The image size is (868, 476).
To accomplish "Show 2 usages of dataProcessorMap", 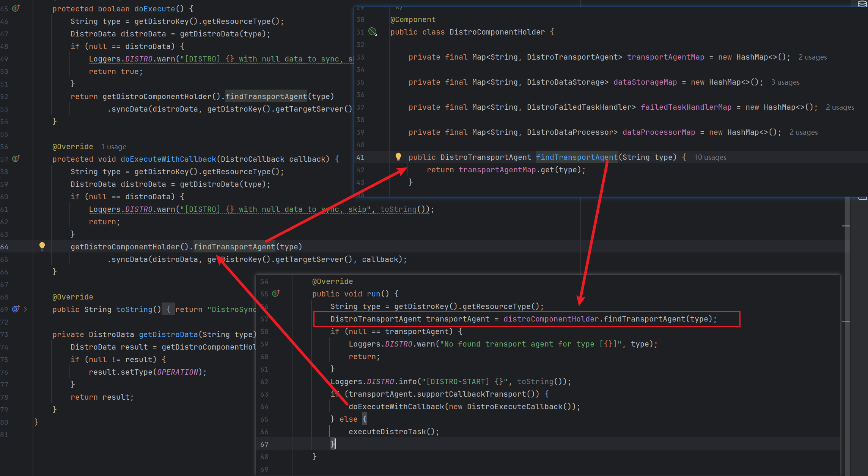I will coord(803,132).
